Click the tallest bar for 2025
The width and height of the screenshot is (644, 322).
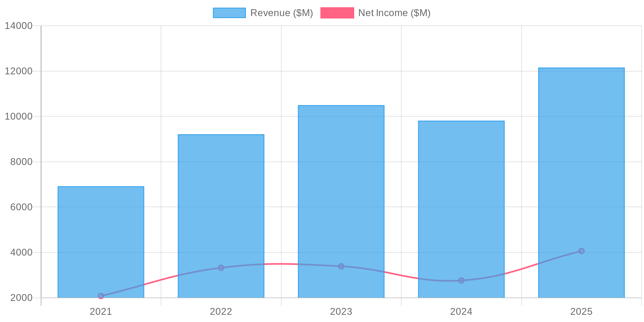pyautogui.click(x=581, y=161)
